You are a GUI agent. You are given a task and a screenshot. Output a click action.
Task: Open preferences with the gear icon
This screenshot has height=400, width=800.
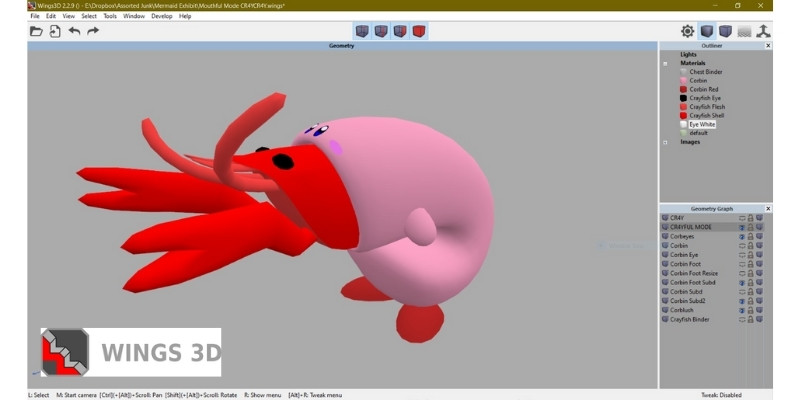tap(687, 31)
